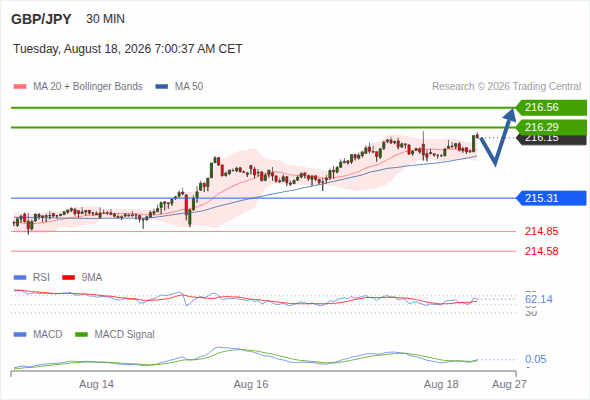Image resolution: width=590 pixels, height=400 pixels.
Task: Click the 215.31 pivot price tag
Action: [x=551, y=198]
